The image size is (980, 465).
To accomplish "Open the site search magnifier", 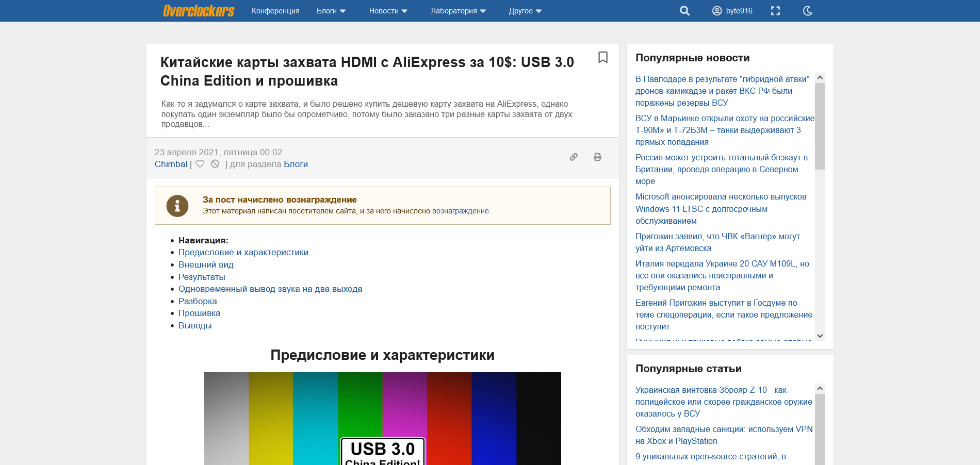I will tap(684, 11).
